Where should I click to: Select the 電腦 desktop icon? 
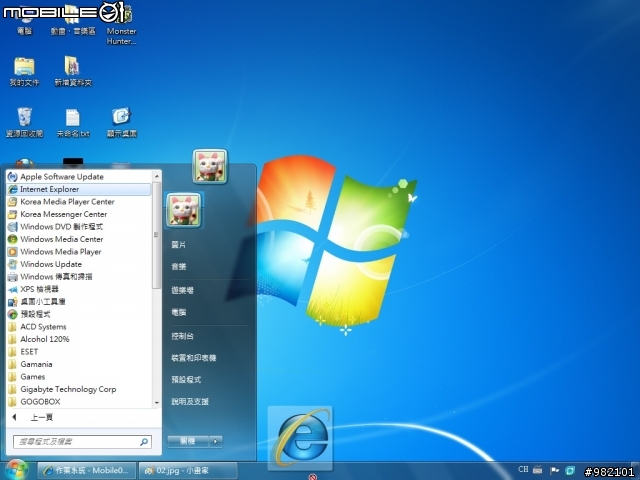coord(24,20)
